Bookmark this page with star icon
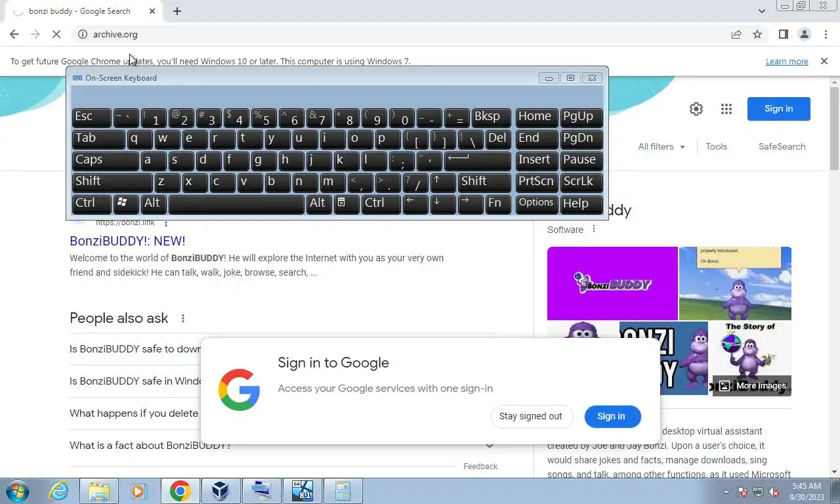The height and width of the screenshot is (504, 840). click(757, 34)
